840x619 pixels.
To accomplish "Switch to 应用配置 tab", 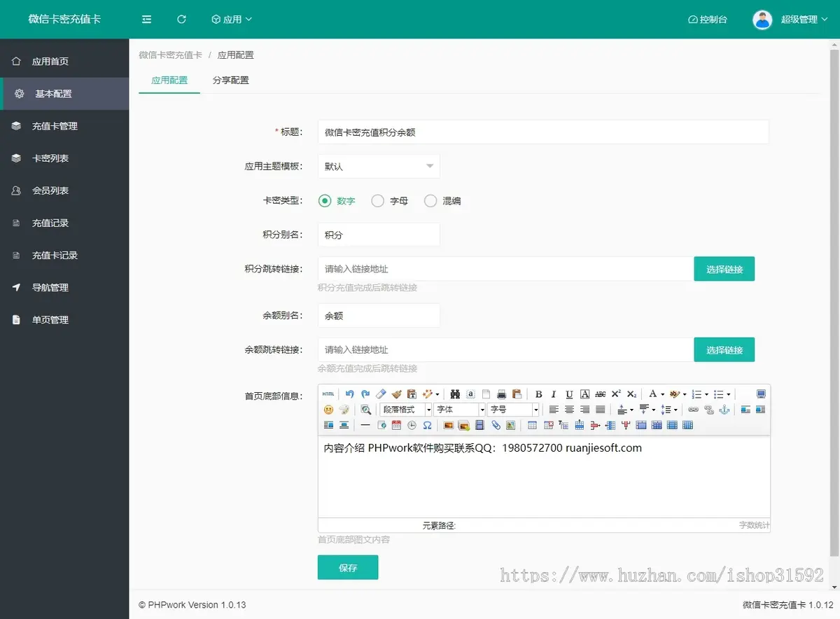I will [169, 80].
